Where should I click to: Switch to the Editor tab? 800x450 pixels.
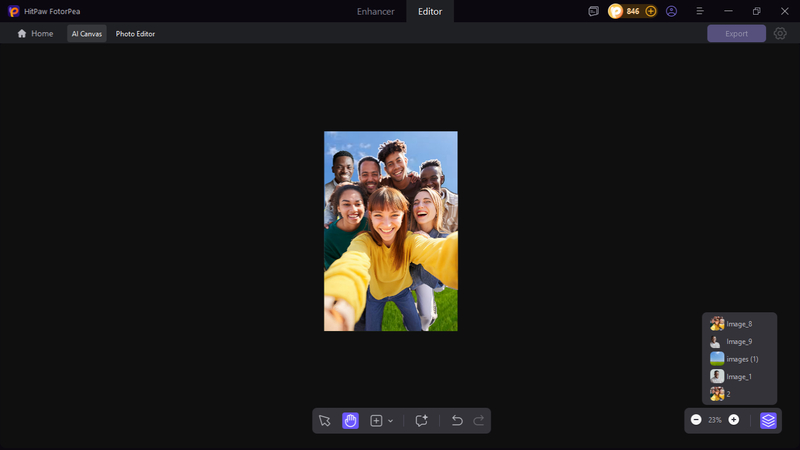point(430,11)
